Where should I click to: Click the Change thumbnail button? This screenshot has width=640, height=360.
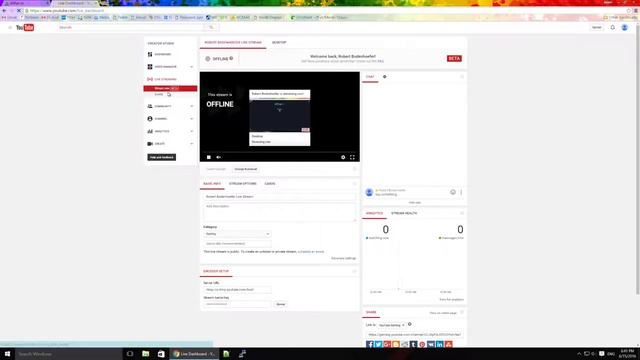246,169
